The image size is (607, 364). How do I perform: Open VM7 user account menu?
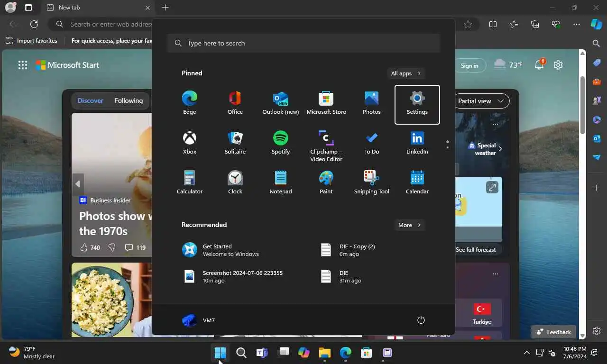199,320
